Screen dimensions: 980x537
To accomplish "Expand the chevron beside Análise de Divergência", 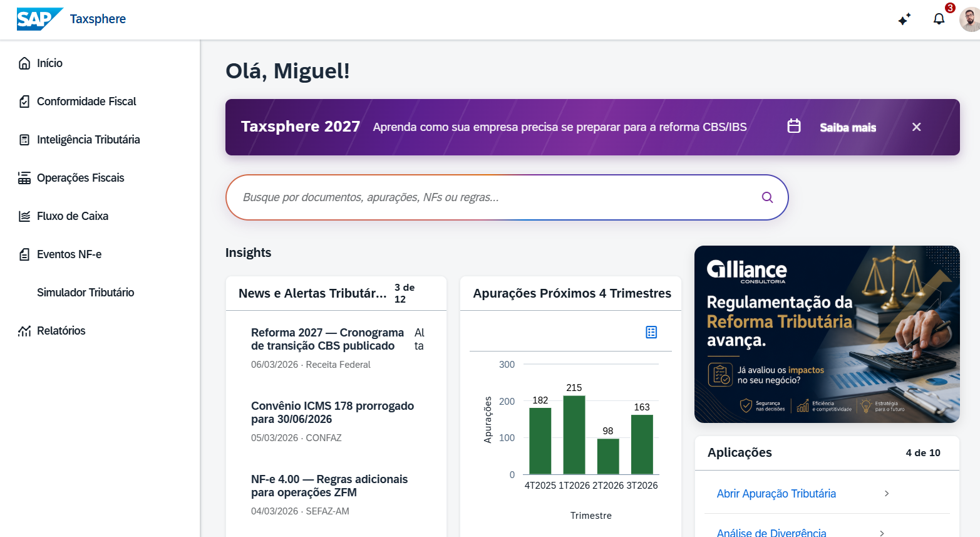I will tap(882, 533).
